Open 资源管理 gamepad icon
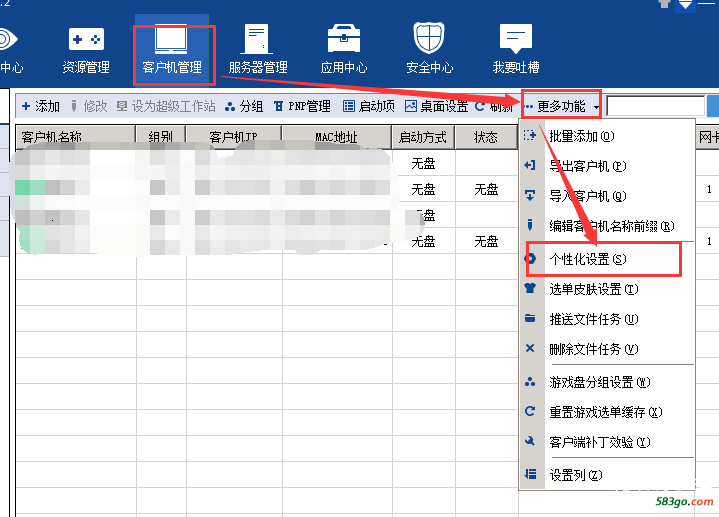Screen dimensions: 719x517 tap(86, 39)
